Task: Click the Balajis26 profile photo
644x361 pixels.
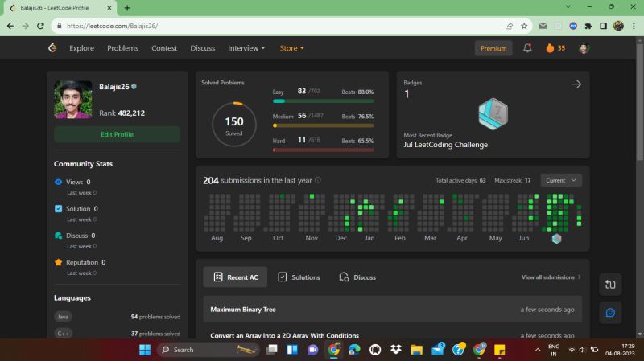Action: pos(73,99)
